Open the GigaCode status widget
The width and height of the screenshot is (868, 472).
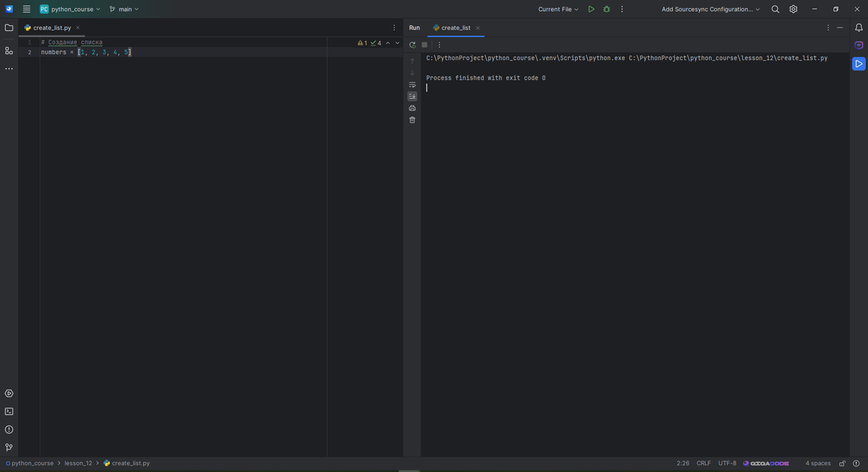[766, 463]
